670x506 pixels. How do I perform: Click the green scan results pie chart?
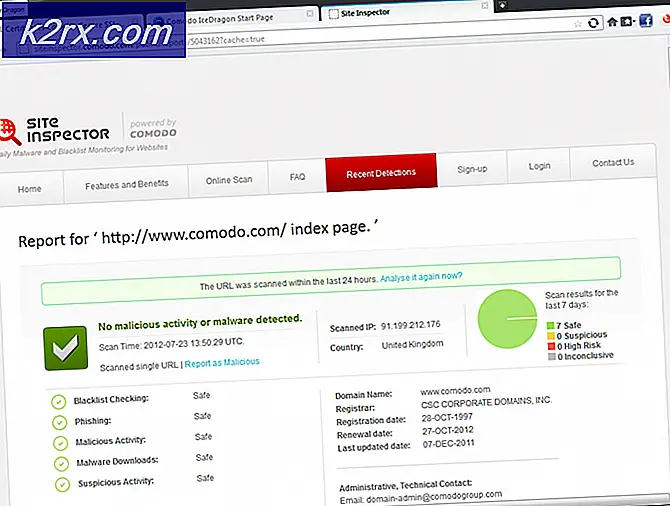coord(507,319)
